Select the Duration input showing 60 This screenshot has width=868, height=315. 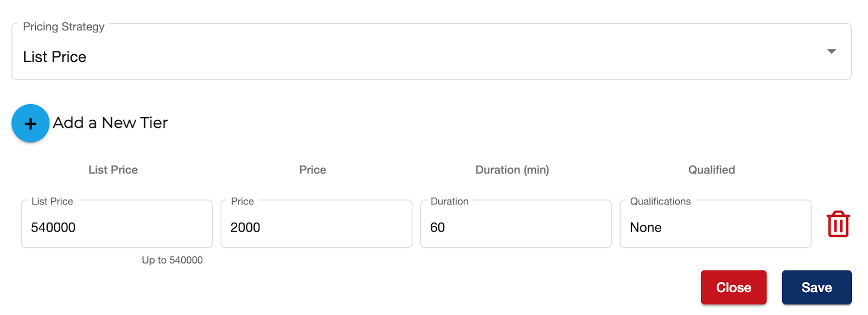tap(516, 224)
